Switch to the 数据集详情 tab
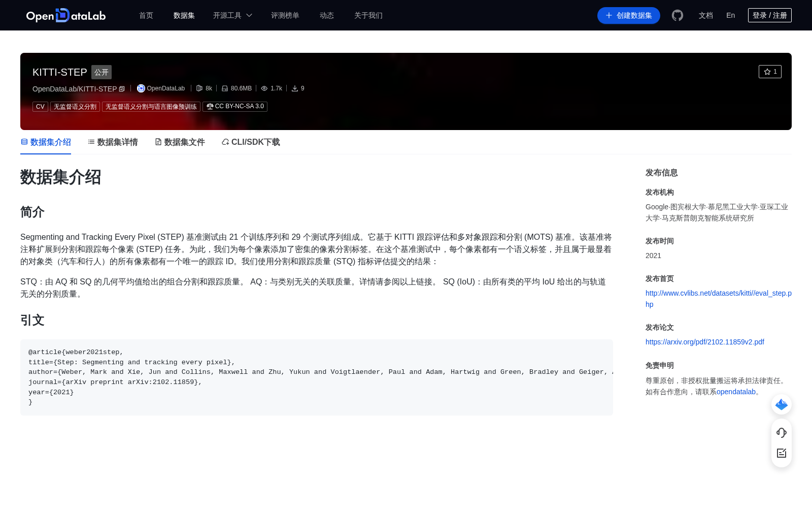Screen dimensions: 812x508 (113, 142)
